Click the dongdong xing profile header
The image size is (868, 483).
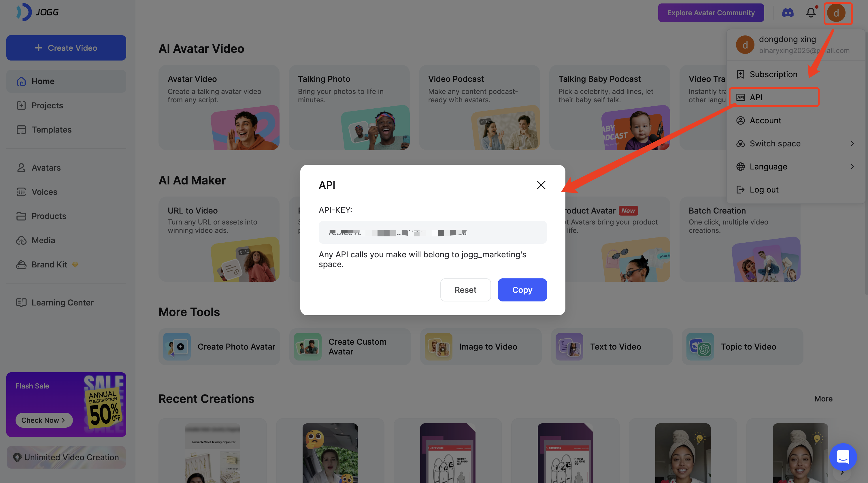[x=796, y=45]
